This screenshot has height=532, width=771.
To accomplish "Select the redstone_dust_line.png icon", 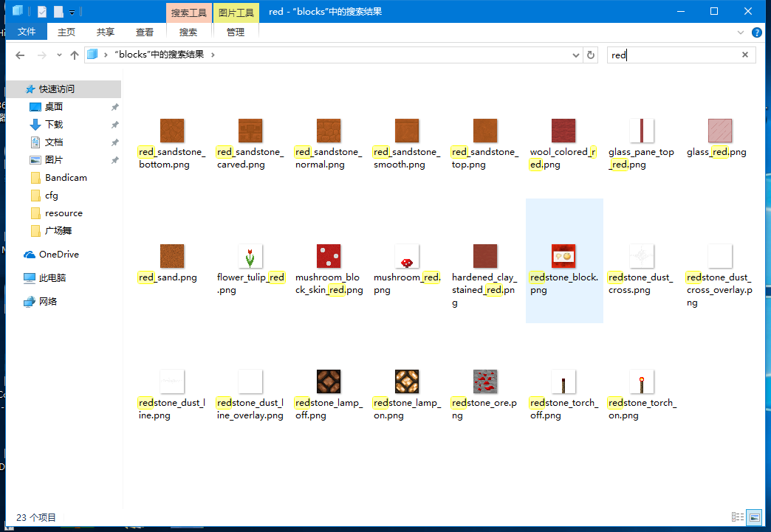I will 171,381.
